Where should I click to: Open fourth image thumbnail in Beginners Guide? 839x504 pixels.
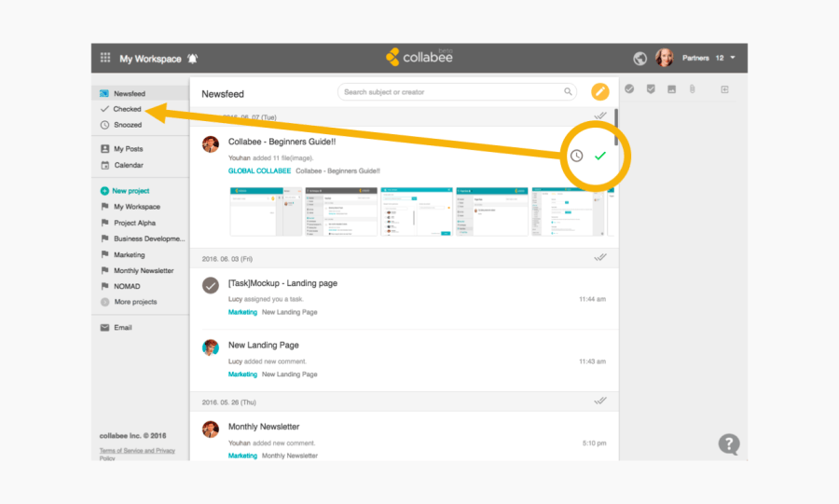[x=491, y=211]
